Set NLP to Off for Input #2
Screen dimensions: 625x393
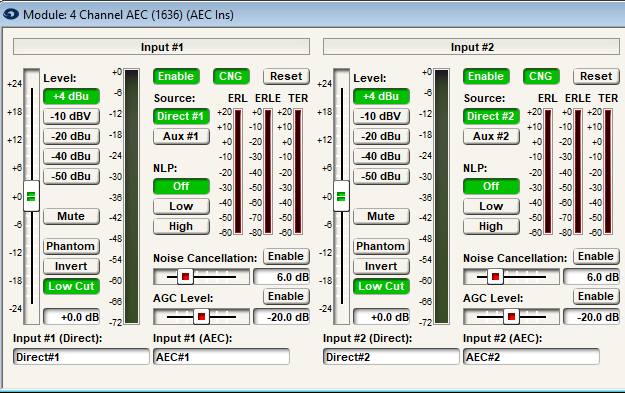click(491, 186)
